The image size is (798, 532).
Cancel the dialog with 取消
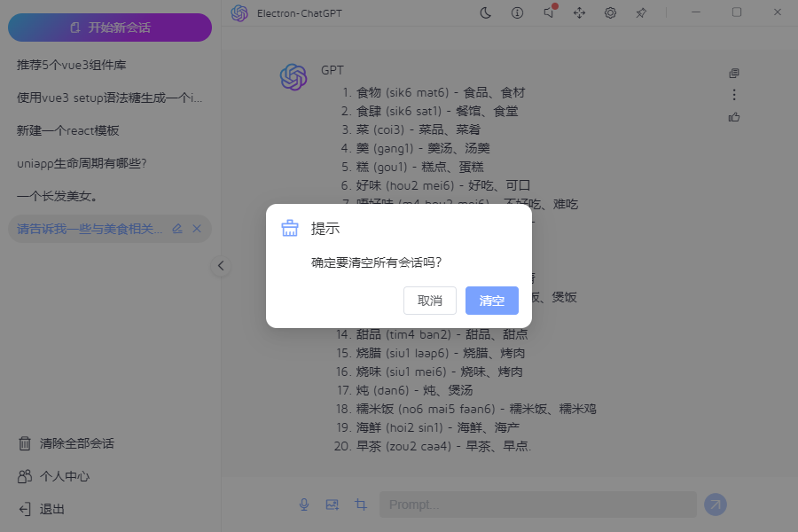(x=430, y=301)
